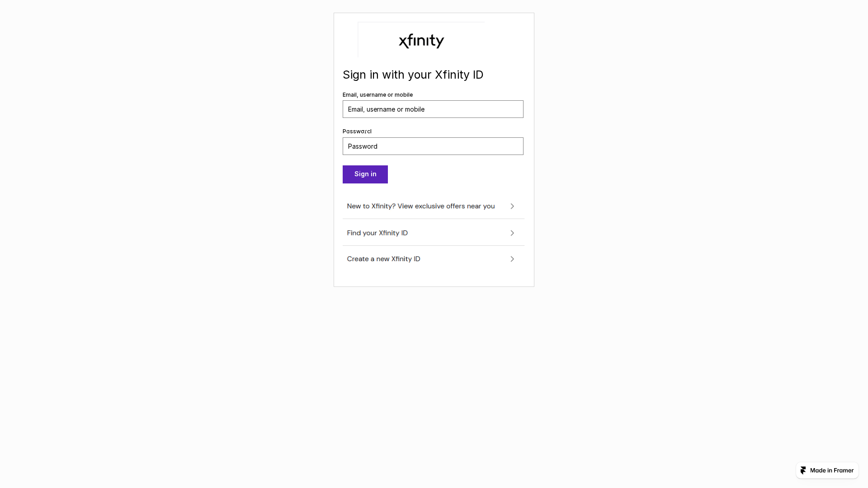Image resolution: width=868 pixels, height=488 pixels.
Task: Click the Framer logo icon in badge
Action: pos(803,470)
